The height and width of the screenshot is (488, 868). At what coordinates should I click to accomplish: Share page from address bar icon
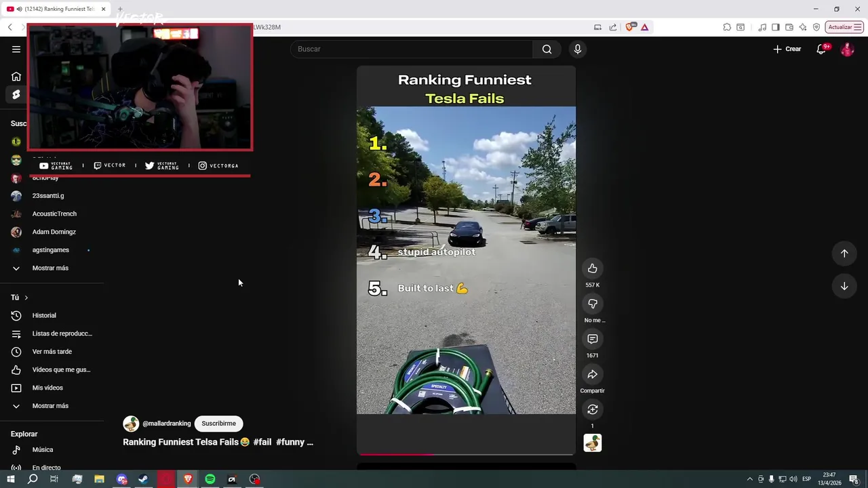click(x=613, y=27)
